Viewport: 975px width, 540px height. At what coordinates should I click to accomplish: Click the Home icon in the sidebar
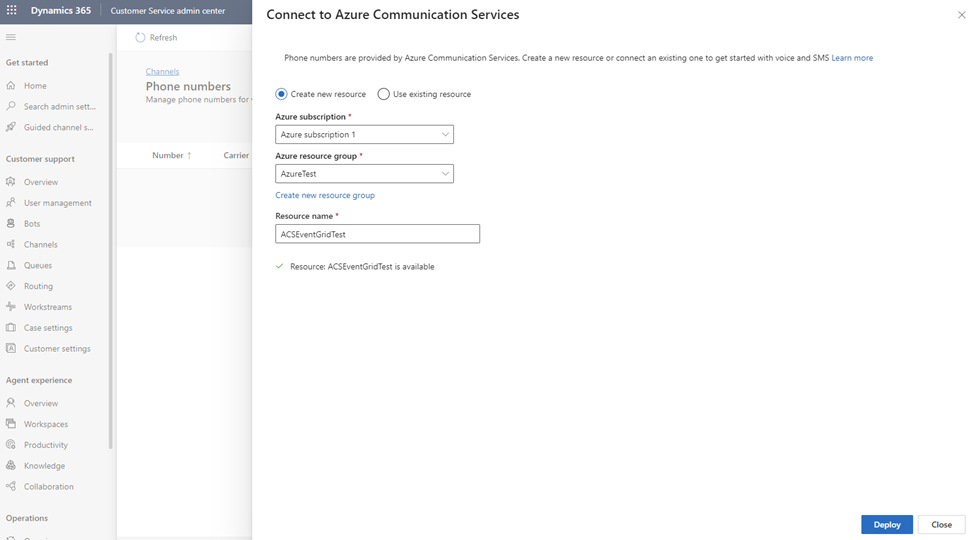click(x=11, y=86)
